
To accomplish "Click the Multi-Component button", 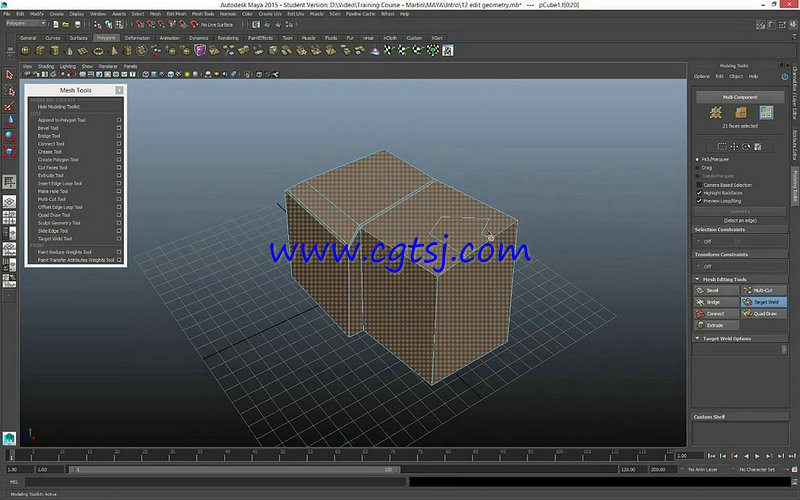I will 740,97.
